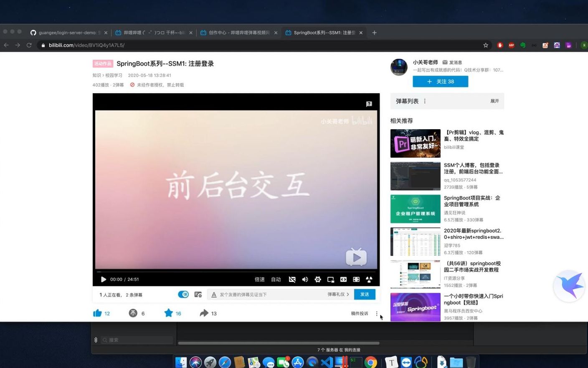Open Google Chrome from Dock
Image resolution: width=588 pixels, height=368 pixels.
click(370, 362)
